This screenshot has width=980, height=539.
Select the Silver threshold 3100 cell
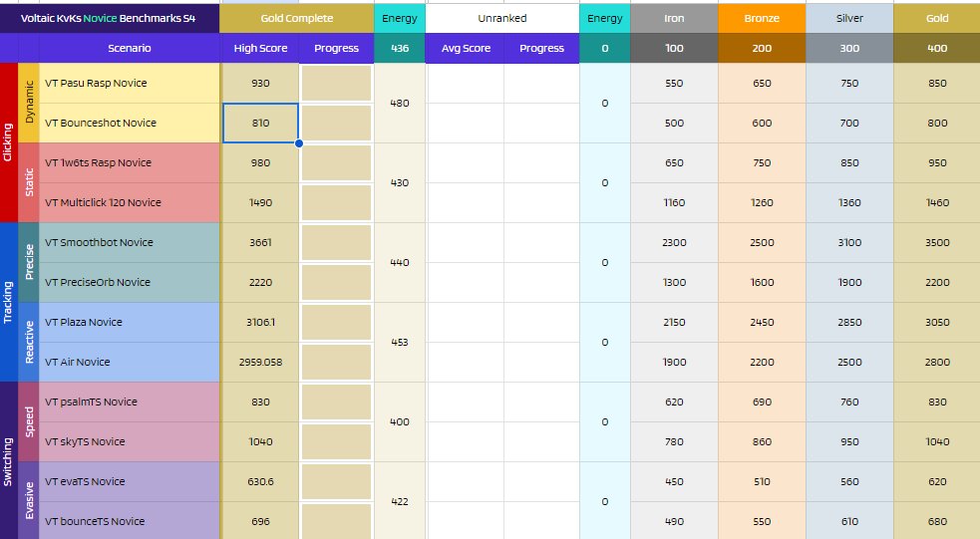pos(849,243)
